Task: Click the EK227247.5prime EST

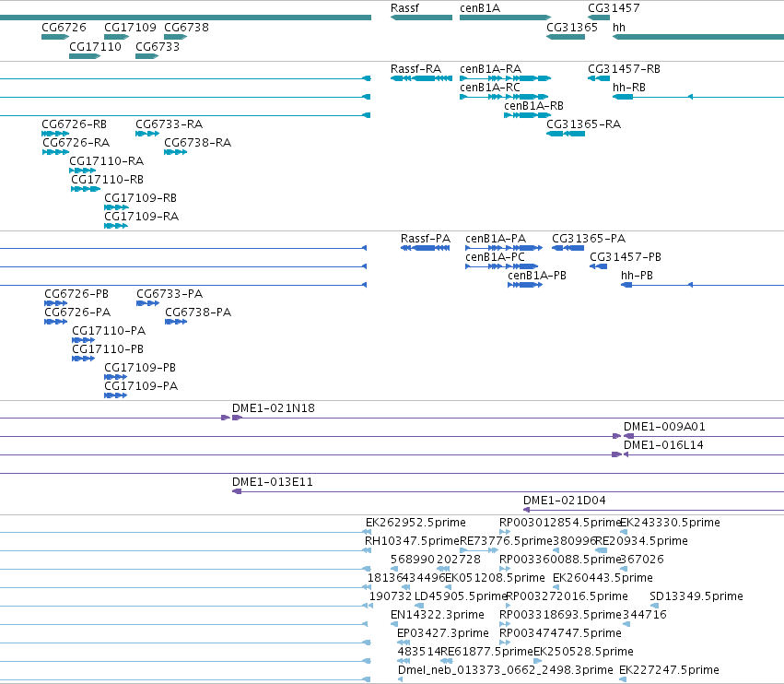Action: point(623,679)
